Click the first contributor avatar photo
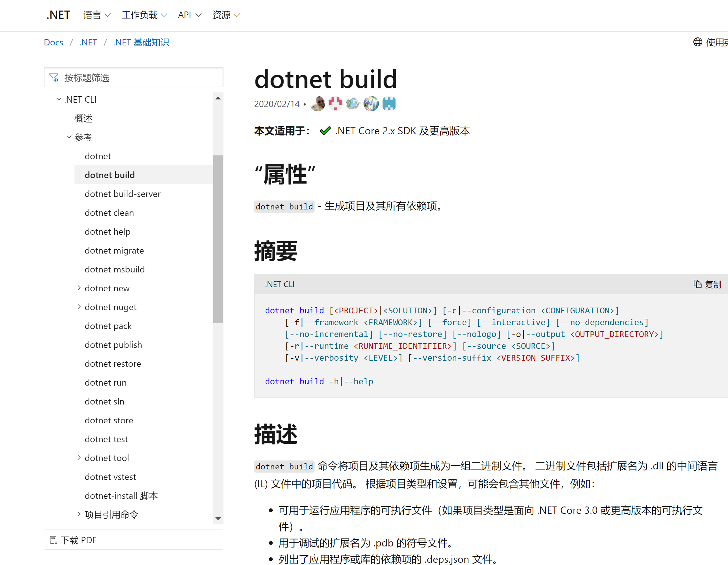 pyautogui.click(x=318, y=104)
